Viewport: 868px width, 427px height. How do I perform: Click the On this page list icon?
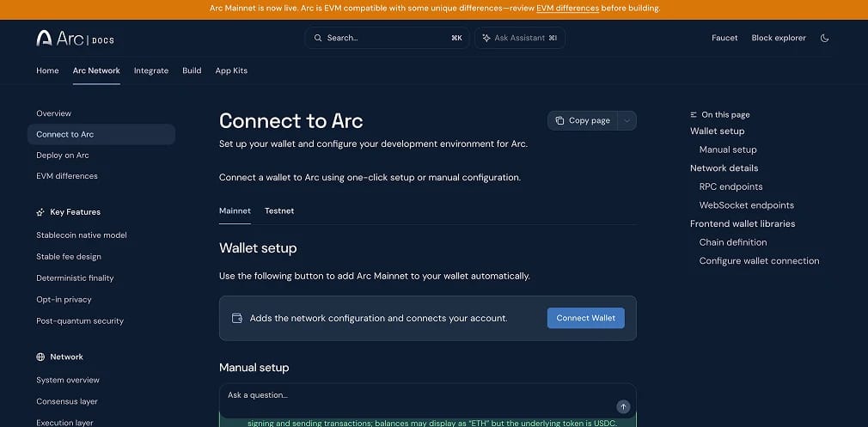point(694,114)
